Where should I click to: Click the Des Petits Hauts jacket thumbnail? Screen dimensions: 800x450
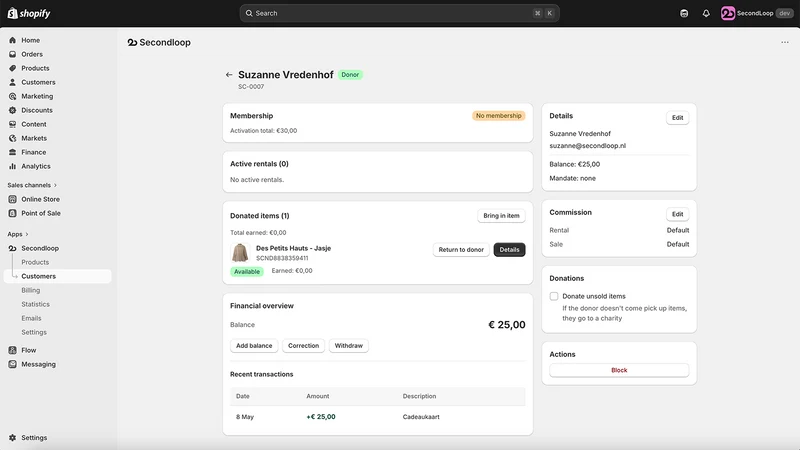240,253
